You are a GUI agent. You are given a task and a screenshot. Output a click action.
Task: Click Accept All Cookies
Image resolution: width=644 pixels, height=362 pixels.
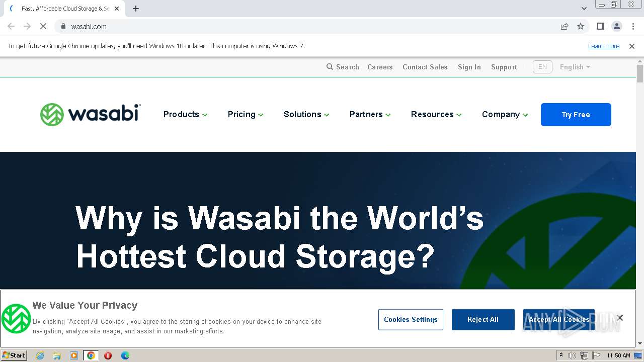(x=559, y=319)
